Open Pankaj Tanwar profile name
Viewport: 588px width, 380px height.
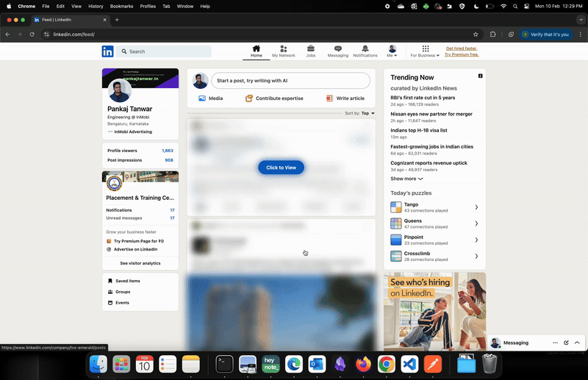click(x=130, y=109)
